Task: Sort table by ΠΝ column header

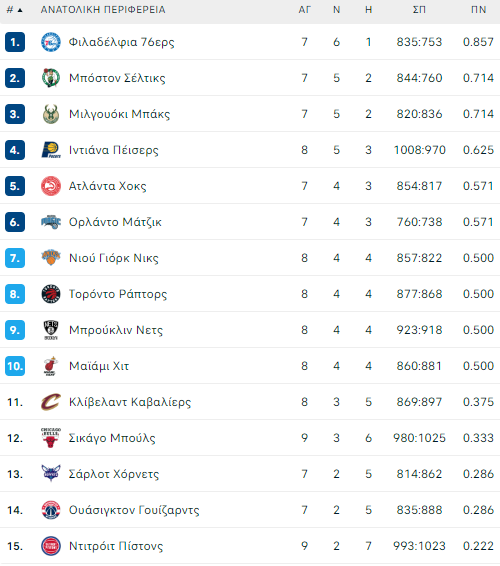Action: coord(478,10)
